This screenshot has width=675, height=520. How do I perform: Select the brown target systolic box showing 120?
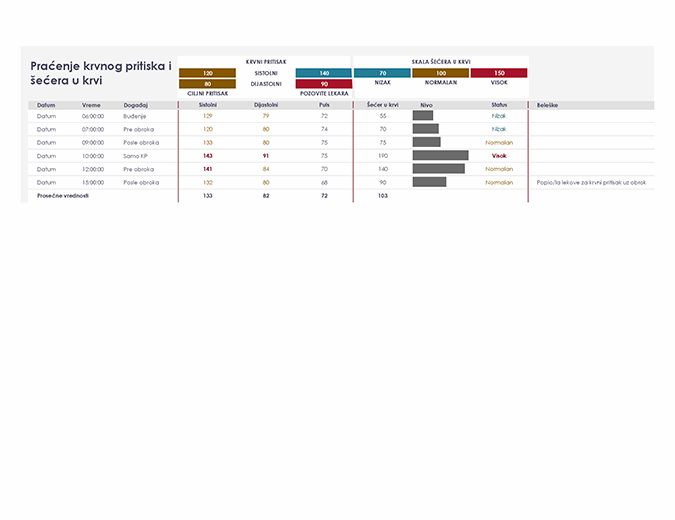[207, 73]
